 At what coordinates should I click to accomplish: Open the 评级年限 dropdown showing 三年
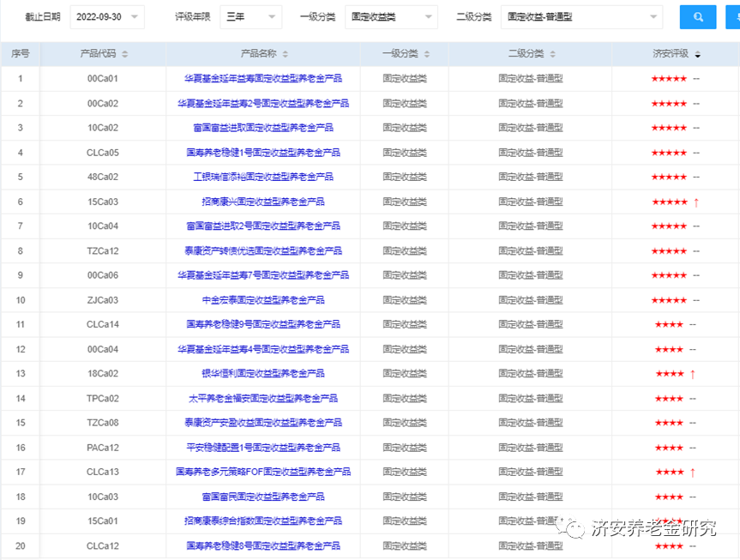[250, 17]
